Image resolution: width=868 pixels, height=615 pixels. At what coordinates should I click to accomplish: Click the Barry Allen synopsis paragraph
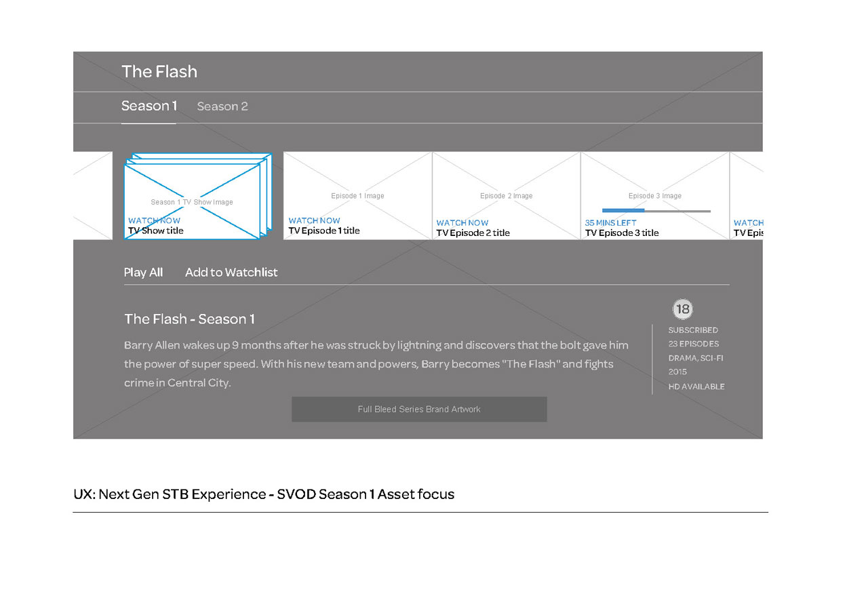(x=376, y=364)
